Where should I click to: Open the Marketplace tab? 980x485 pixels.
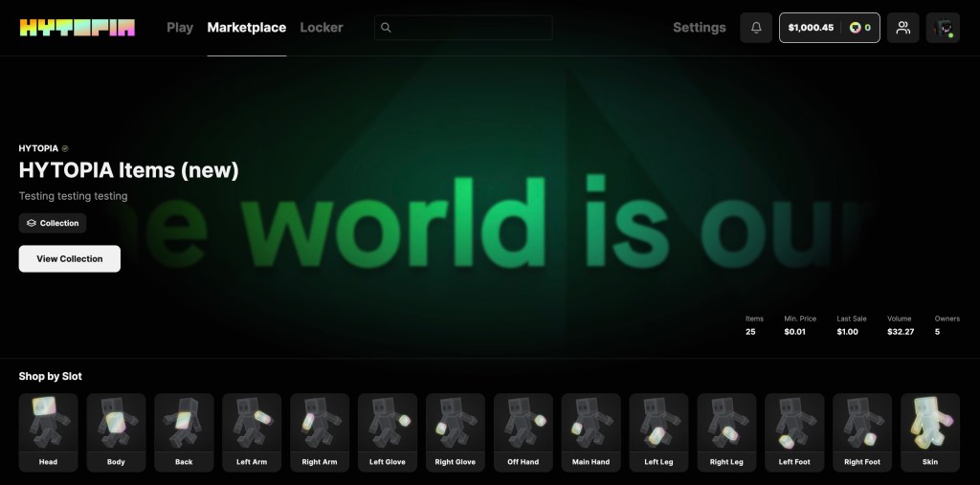[246, 28]
